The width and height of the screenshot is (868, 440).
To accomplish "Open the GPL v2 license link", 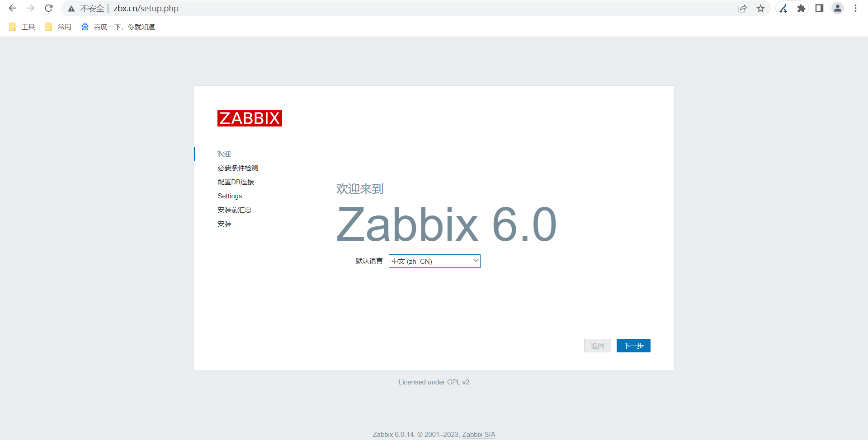I will (458, 382).
